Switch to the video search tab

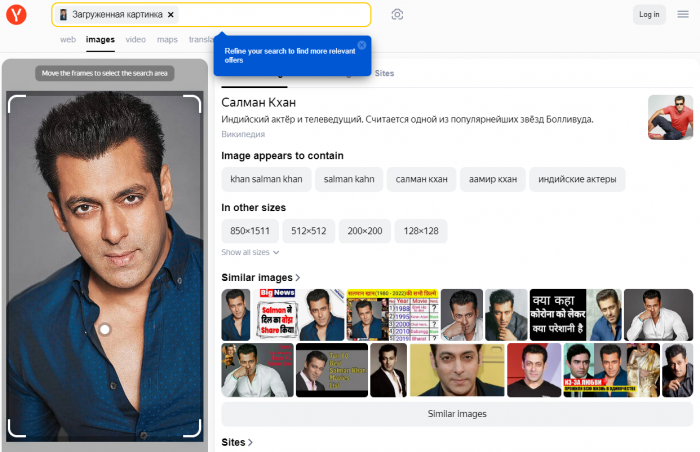[x=135, y=40]
